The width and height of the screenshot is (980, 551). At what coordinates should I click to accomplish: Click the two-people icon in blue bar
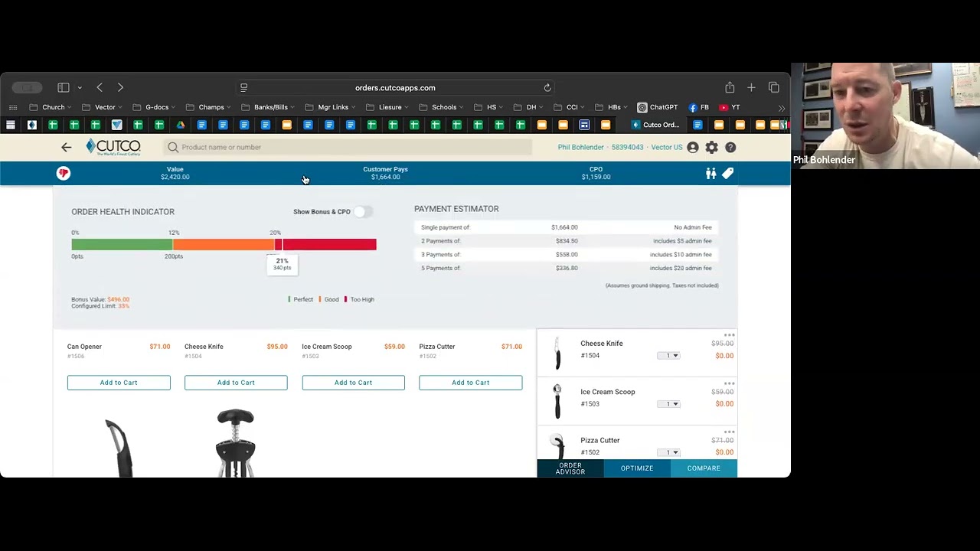710,174
